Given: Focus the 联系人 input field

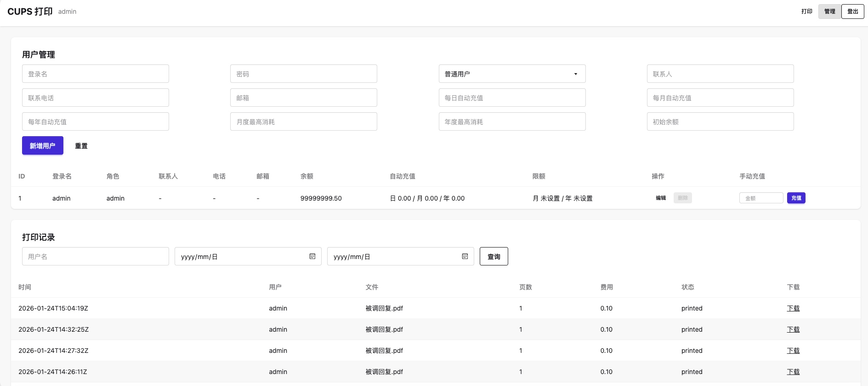Looking at the screenshot, I should 720,74.
